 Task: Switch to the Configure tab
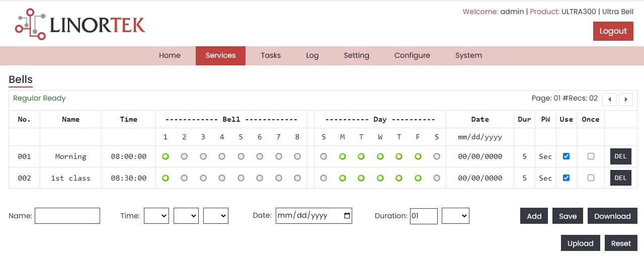[x=412, y=56]
